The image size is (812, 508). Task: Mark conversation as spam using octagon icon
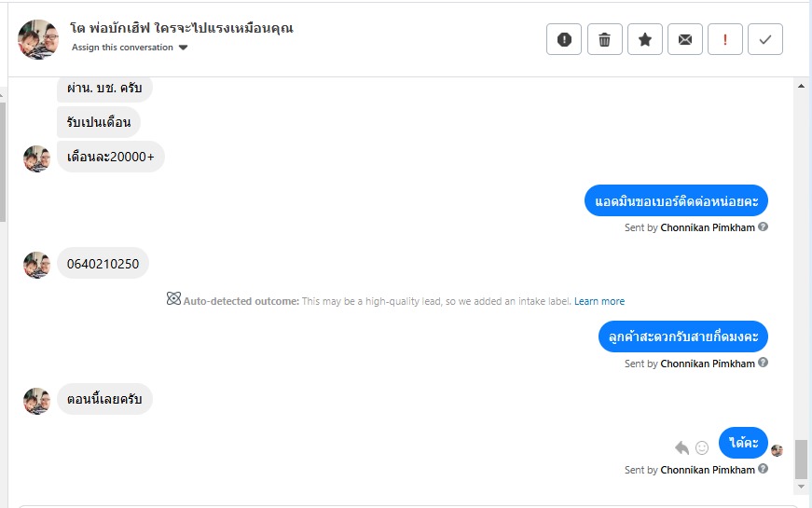point(564,39)
